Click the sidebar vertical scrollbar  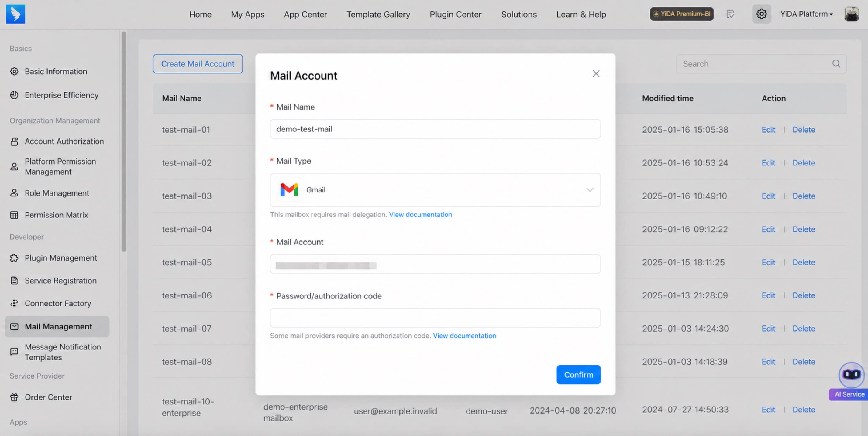pos(124,141)
